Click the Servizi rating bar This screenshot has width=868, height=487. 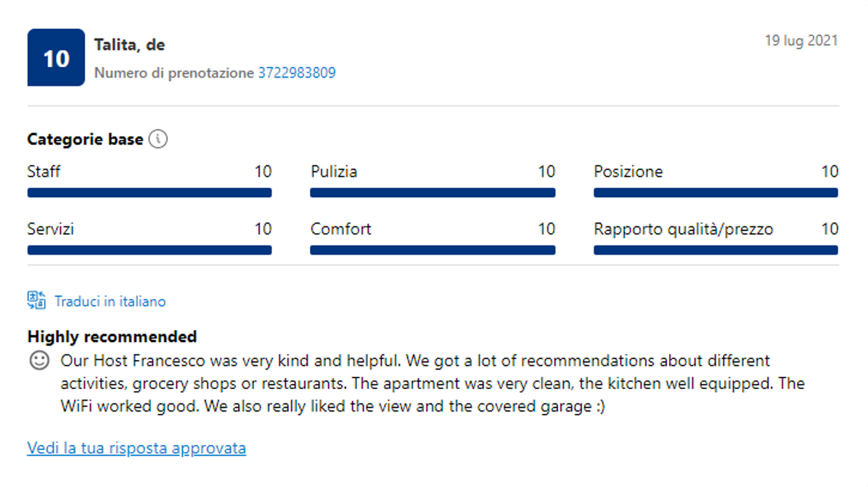click(150, 250)
